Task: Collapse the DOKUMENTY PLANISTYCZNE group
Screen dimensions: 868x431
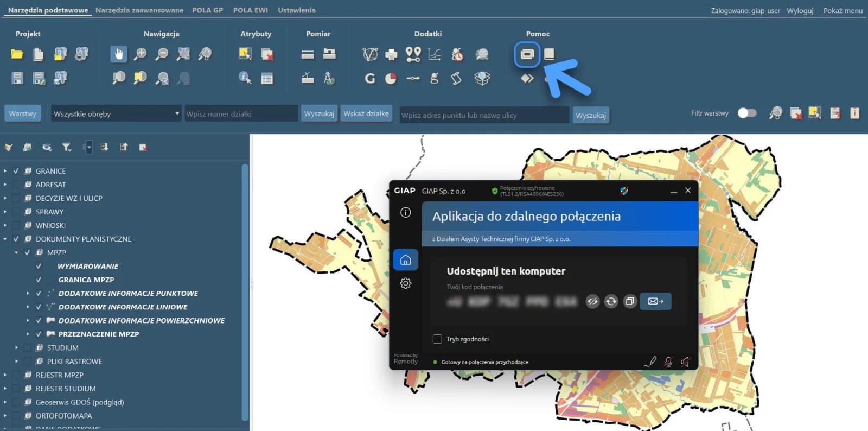Action: pos(5,239)
